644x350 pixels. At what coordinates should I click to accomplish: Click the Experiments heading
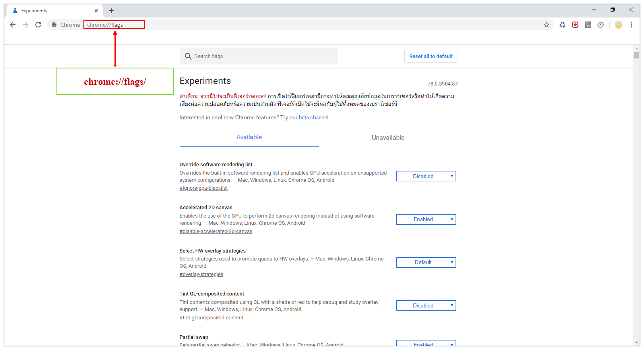(x=205, y=81)
